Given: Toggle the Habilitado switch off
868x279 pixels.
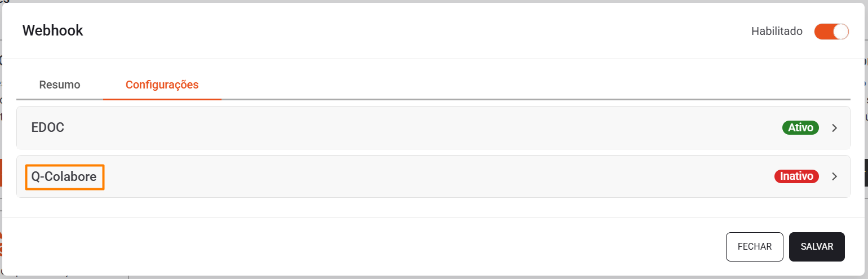Looking at the screenshot, I should pos(831,32).
